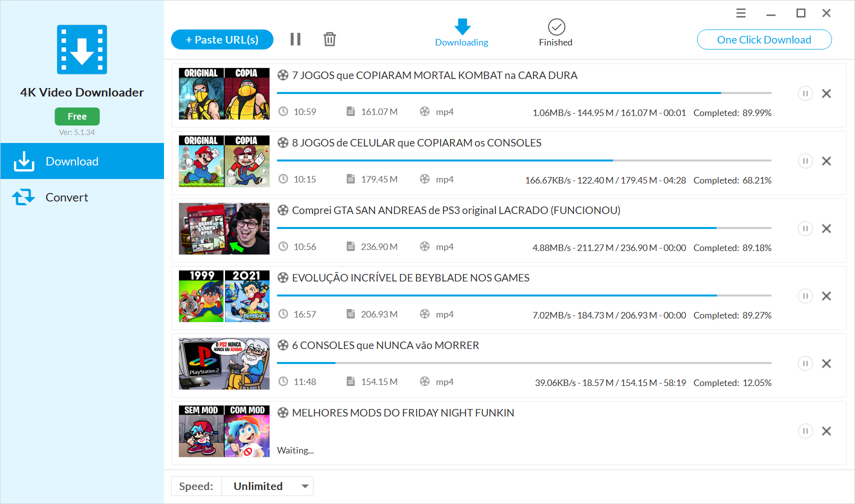The height and width of the screenshot is (504, 855).
Task: Open the hamburger menu icon
Action: click(741, 13)
